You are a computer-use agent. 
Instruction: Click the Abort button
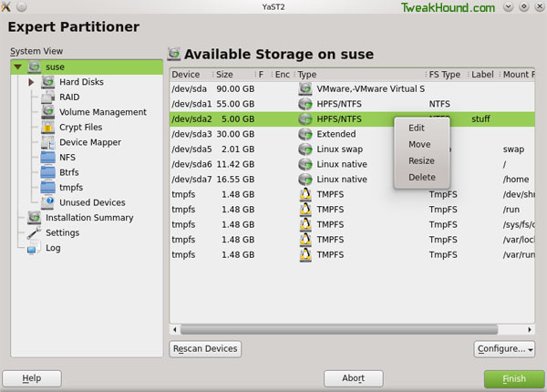[354, 378]
